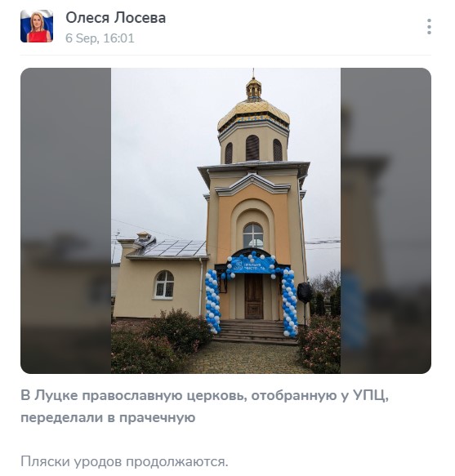Open the church photo attachment

[225, 220]
